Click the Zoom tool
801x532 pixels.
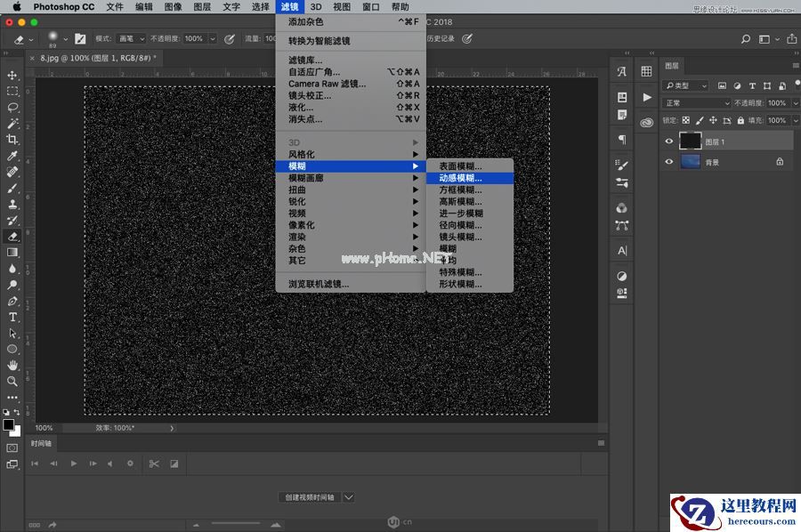tap(12, 381)
